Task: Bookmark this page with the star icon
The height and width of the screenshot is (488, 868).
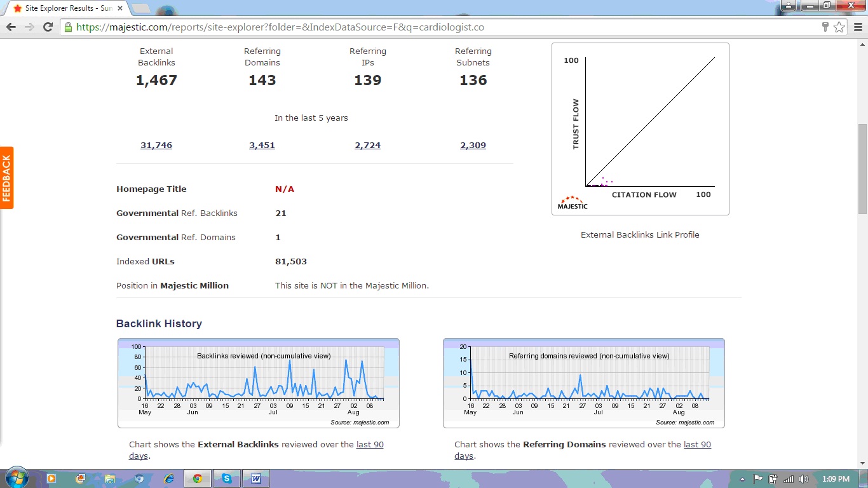Action: pos(839,27)
